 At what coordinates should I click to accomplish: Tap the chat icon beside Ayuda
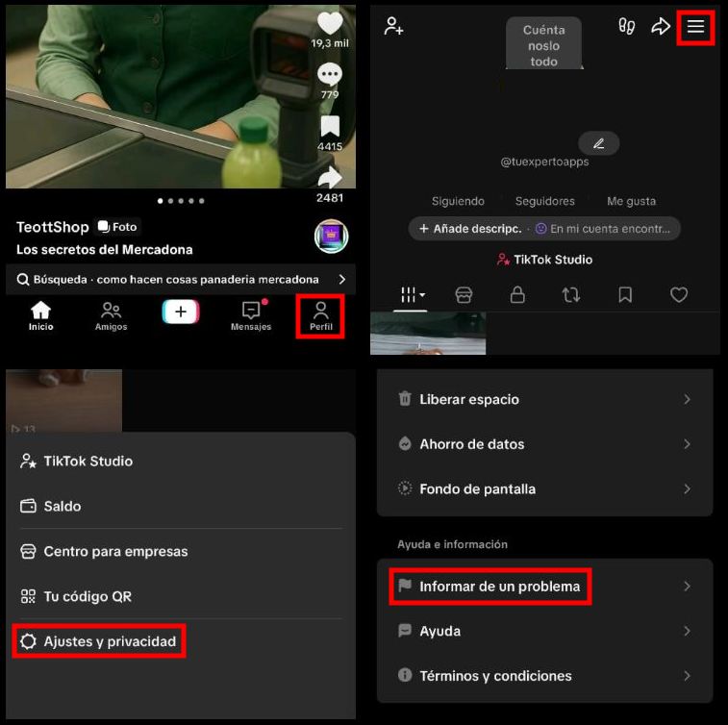[405, 631]
